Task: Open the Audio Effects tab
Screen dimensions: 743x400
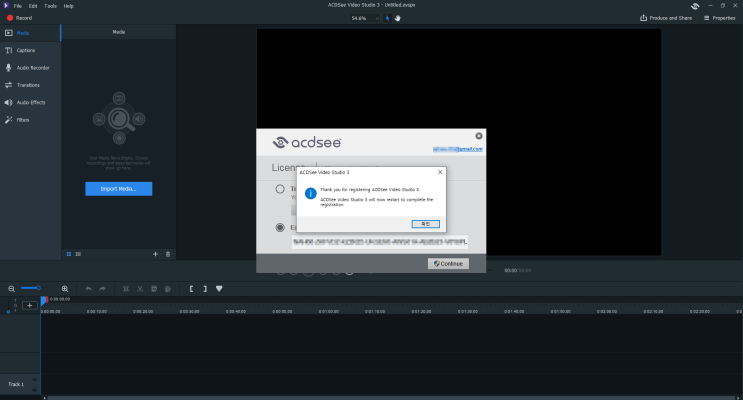Action: [30, 102]
